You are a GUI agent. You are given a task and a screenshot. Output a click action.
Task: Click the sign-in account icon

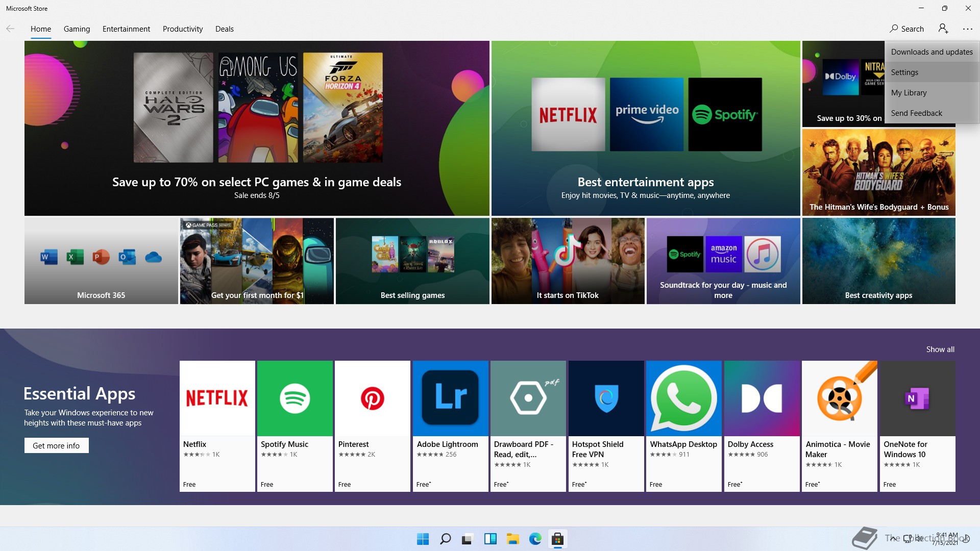click(x=943, y=29)
